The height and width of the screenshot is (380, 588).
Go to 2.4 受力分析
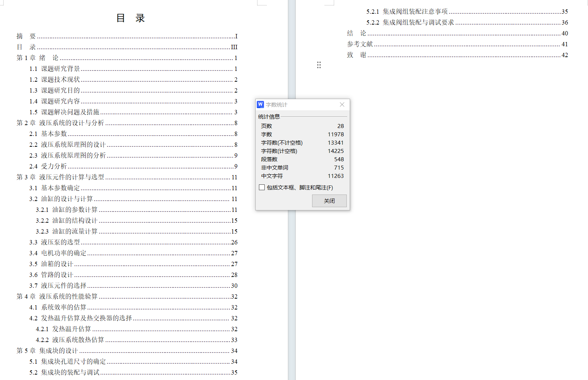[133, 166]
